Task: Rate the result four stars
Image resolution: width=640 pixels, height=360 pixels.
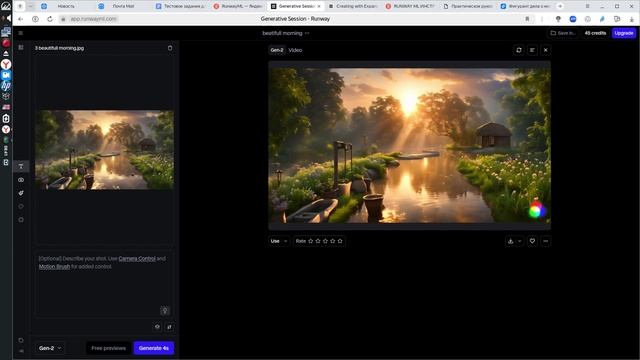Action: point(333,241)
